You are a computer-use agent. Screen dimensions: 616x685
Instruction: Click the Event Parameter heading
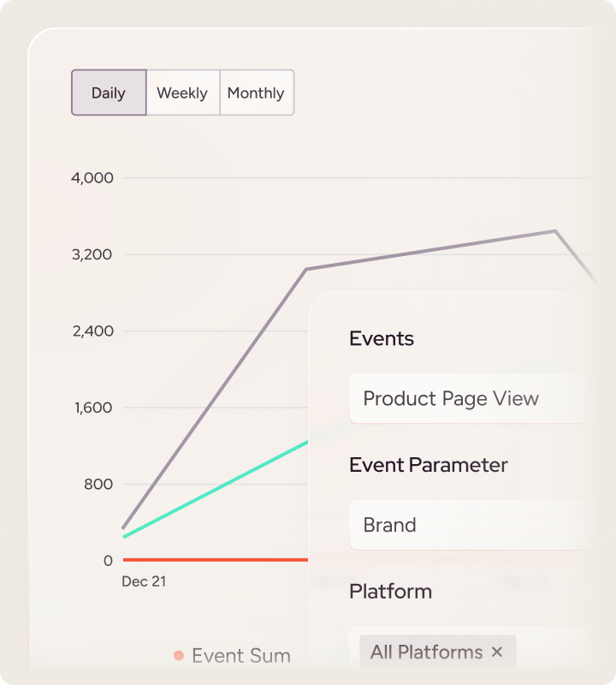pyautogui.click(x=429, y=465)
